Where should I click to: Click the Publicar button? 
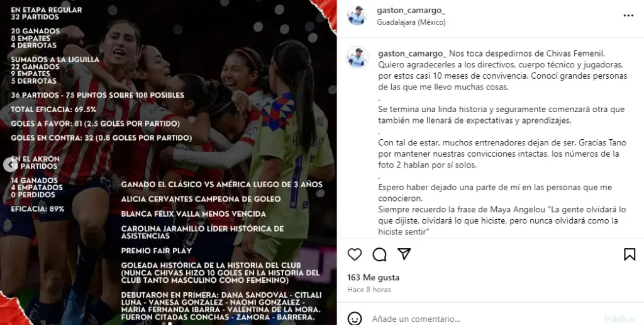(x=619, y=319)
